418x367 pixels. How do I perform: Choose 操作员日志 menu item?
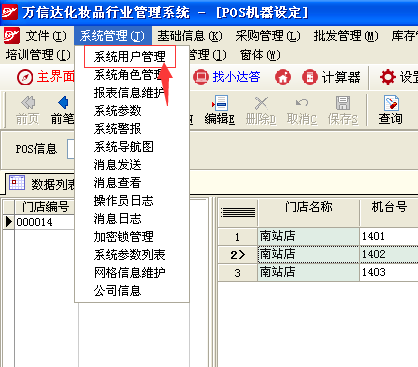click(x=124, y=201)
